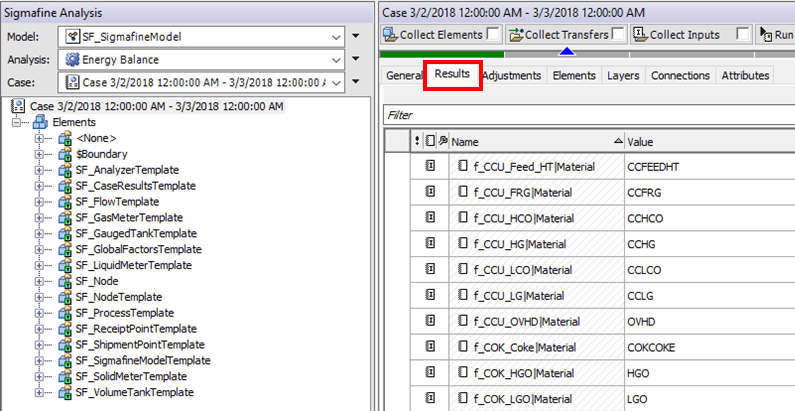Tick the Collect Transfers checkbox
This screenshot has height=411, width=795.
pos(618,34)
